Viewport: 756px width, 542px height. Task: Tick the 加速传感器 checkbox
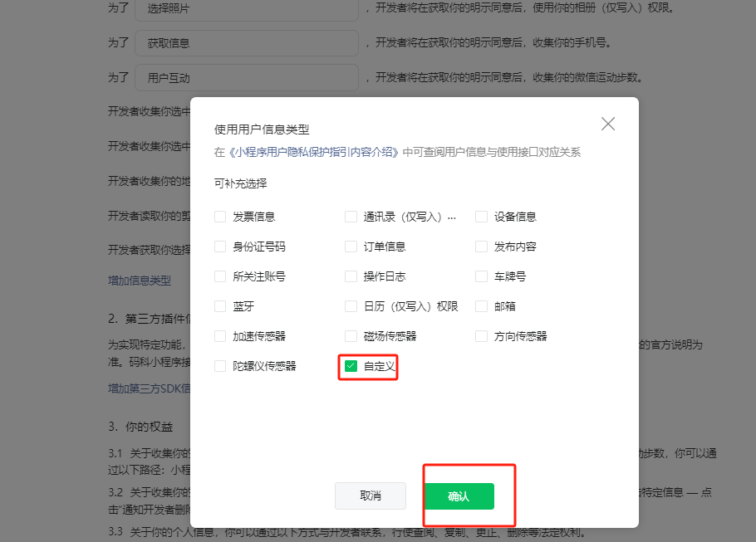tap(220, 336)
